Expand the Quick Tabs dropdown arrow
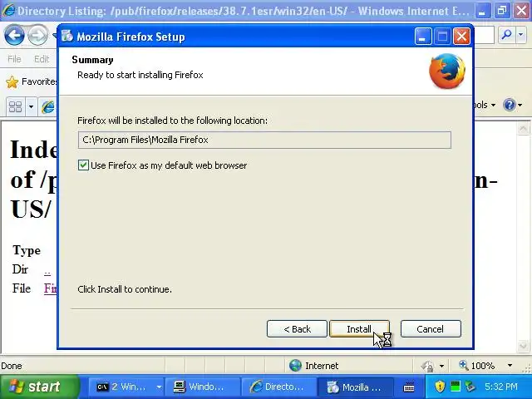Image resolution: width=532 pixels, height=399 pixels. tap(31, 106)
